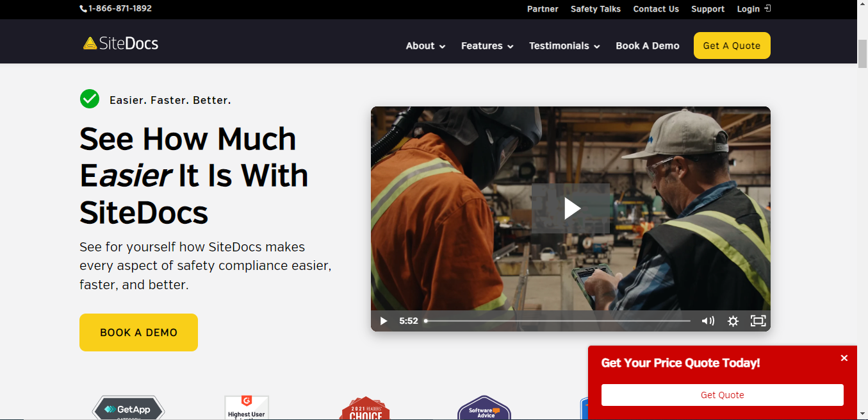This screenshot has height=420, width=868.
Task: Click the yellow BOOK A DEMO button
Action: [x=138, y=332]
